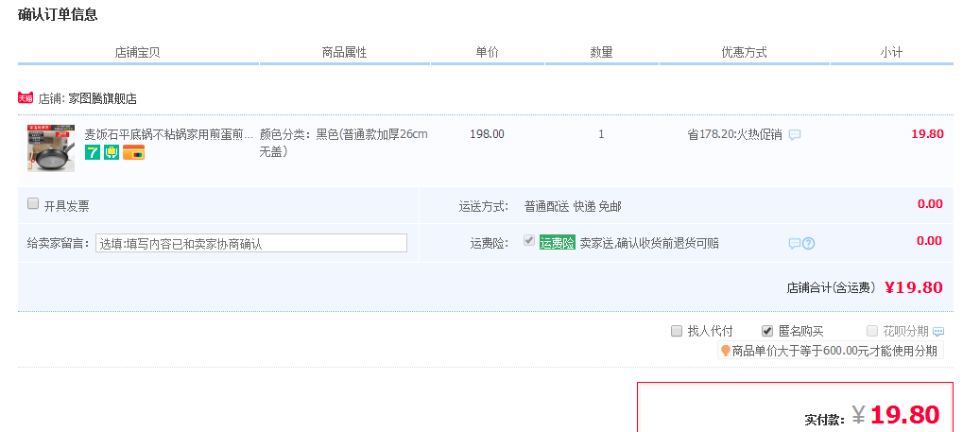The width and height of the screenshot is (980, 432).
Task: Open the 麦饭石平底锅不粘锅 product title link
Action: tap(169, 134)
